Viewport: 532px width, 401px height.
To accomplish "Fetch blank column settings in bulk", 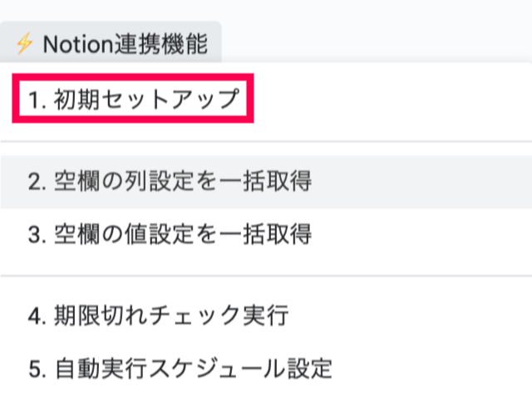I will [170, 181].
